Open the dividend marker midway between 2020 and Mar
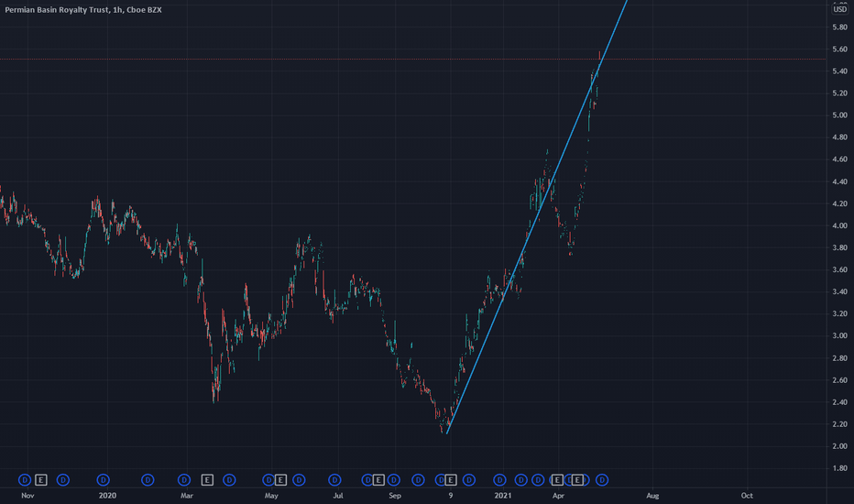The image size is (854, 504). click(x=148, y=480)
